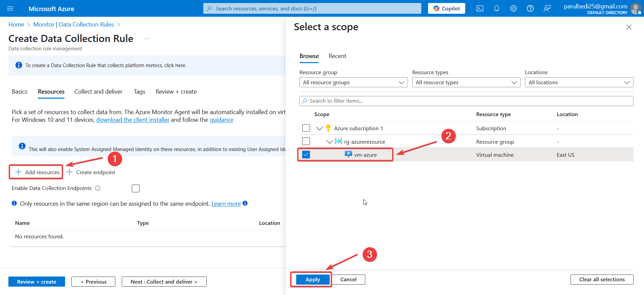This screenshot has height=295, width=644.
Task: Select the rg-azureresource row text
Action: 365,142
